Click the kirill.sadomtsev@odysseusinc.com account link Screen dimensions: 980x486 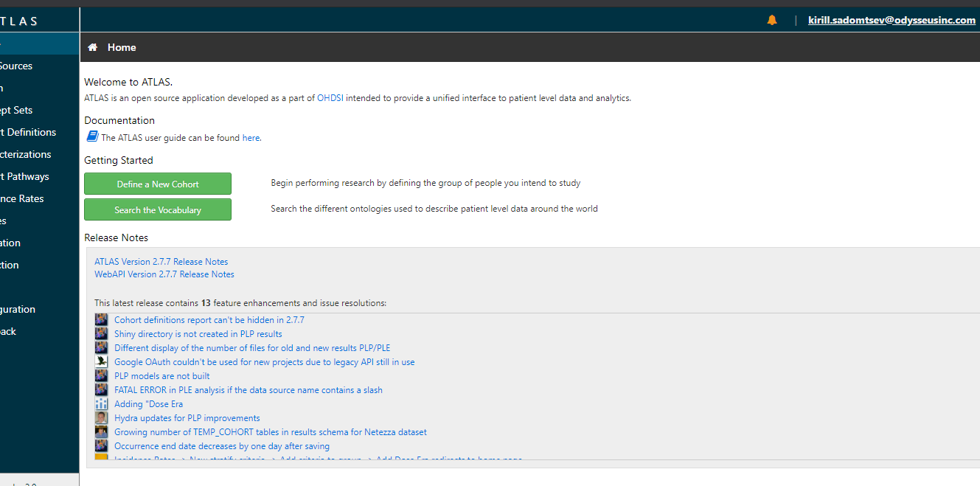point(892,20)
